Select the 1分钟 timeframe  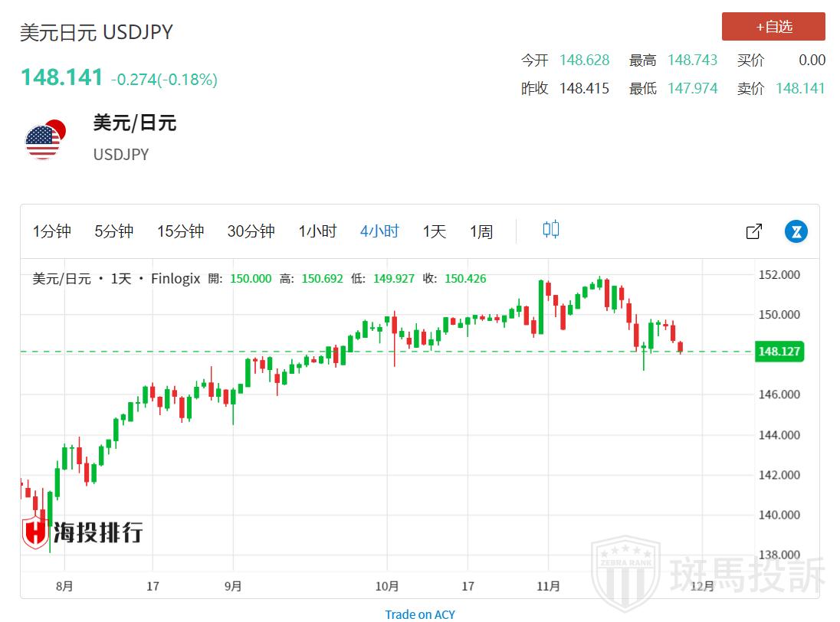point(51,231)
